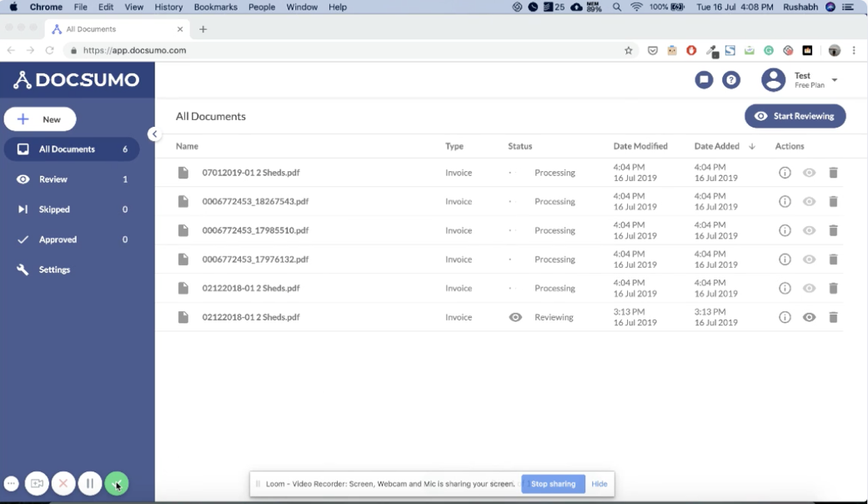Cancel the Loom recording with X button
Image resolution: width=868 pixels, height=504 pixels.
click(x=63, y=483)
